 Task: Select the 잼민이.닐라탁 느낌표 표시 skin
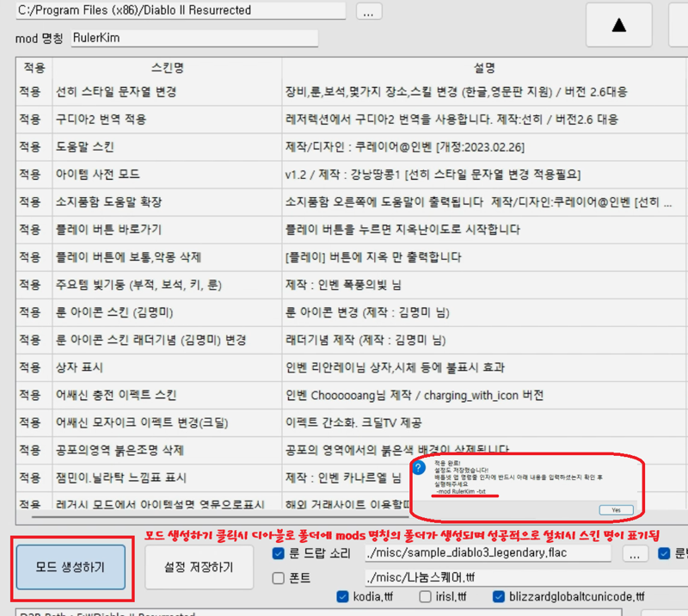tap(121, 477)
